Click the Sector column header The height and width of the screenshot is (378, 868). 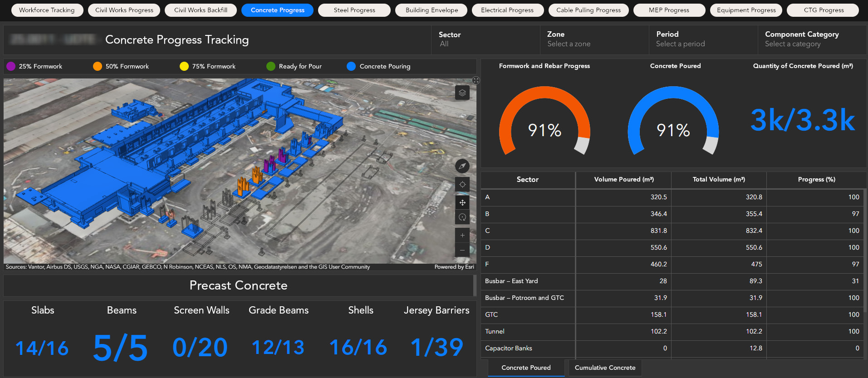(x=528, y=180)
